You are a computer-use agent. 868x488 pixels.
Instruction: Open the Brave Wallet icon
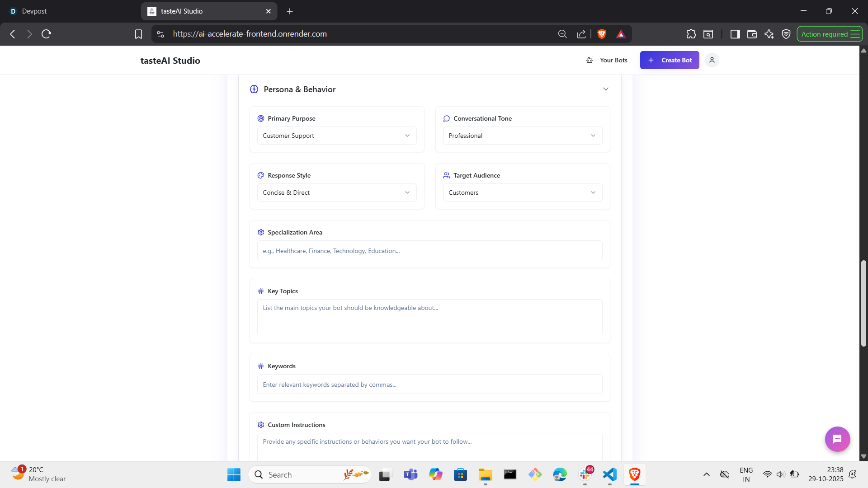pos(752,34)
